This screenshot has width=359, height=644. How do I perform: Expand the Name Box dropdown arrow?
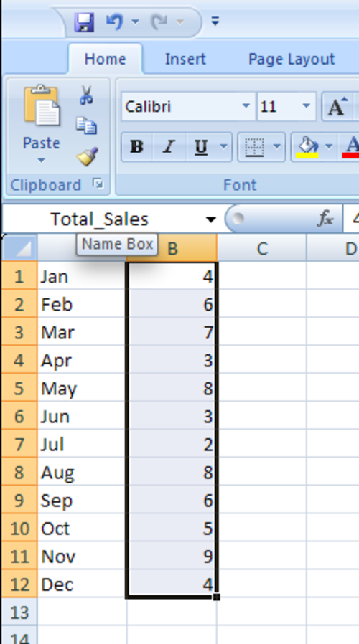[211, 219]
